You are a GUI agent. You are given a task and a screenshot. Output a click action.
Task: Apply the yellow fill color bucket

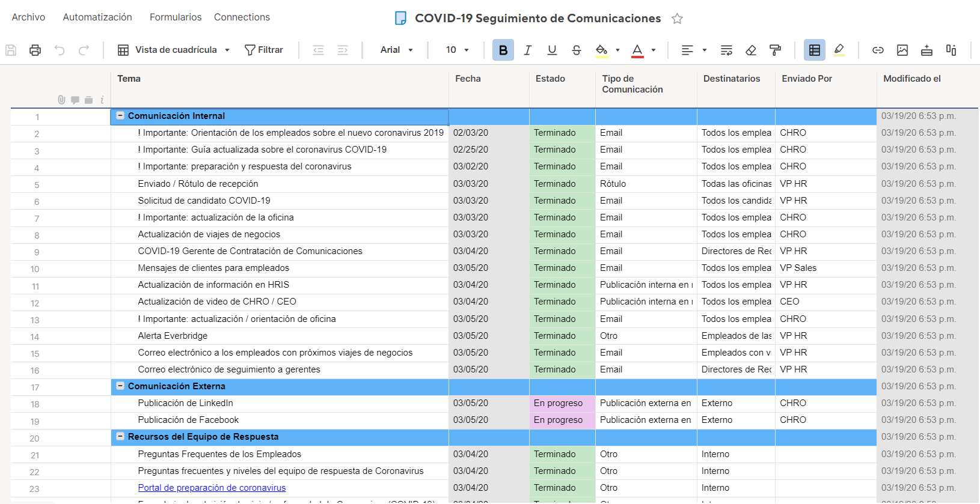[x=601, y=50]
